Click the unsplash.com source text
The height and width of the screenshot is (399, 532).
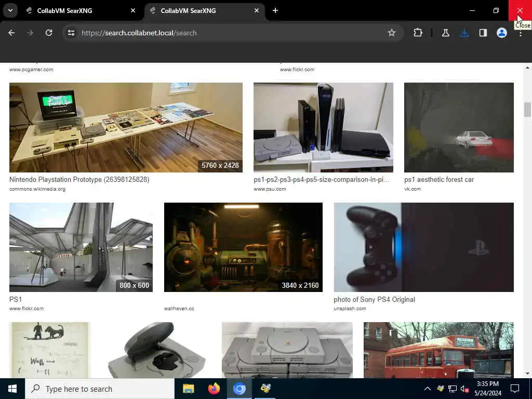350,309
